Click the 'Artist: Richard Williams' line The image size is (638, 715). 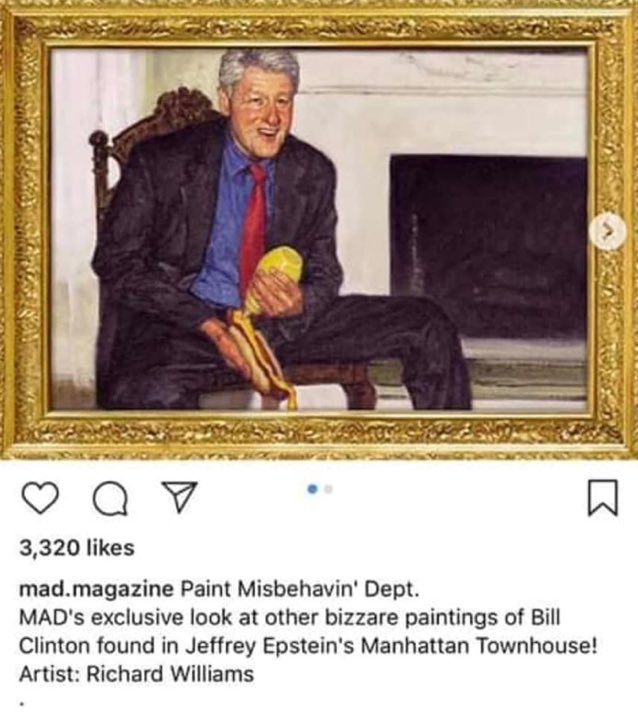coord(136,674)
